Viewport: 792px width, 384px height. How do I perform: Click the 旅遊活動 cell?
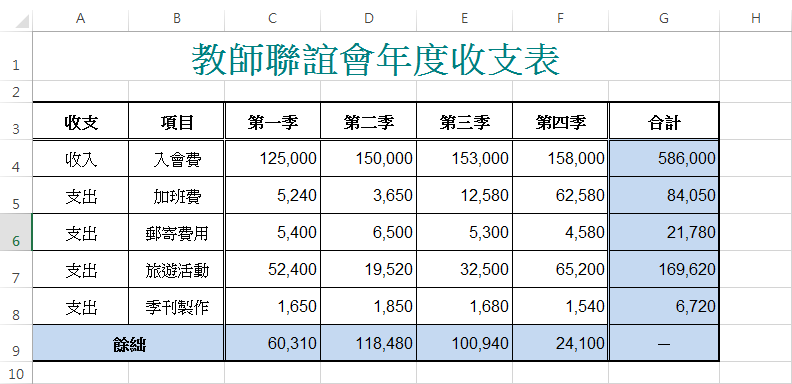tap(177, 269)
